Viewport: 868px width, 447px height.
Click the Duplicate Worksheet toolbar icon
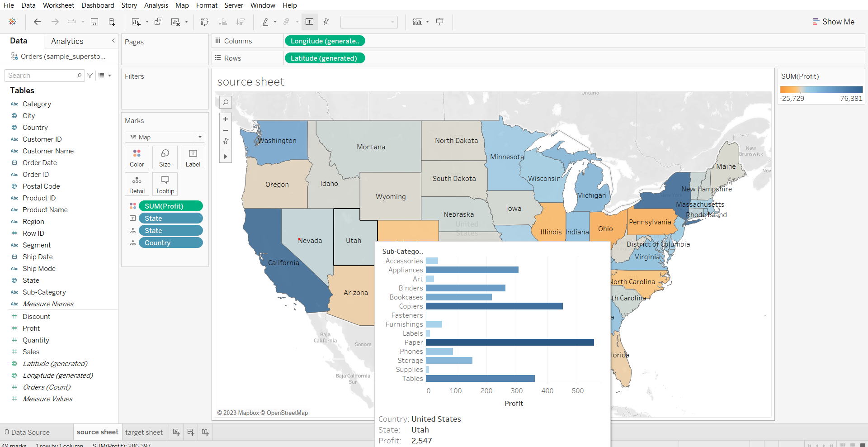[x=158, y=22]
